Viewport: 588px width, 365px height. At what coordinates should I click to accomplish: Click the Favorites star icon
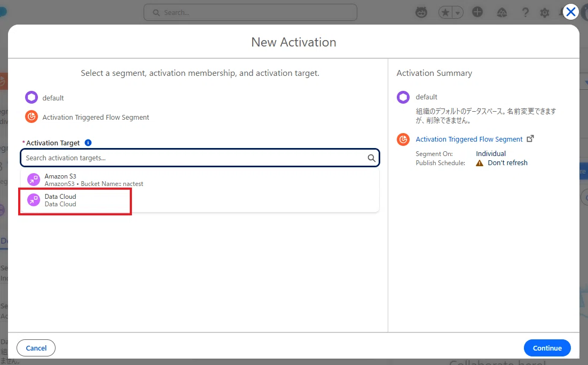point(445,12)
